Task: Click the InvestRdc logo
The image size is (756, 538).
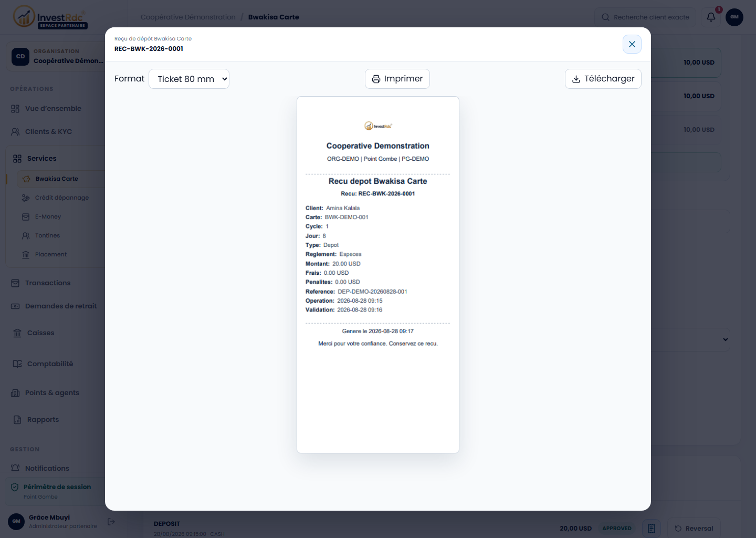Action: tap(50, 17)
